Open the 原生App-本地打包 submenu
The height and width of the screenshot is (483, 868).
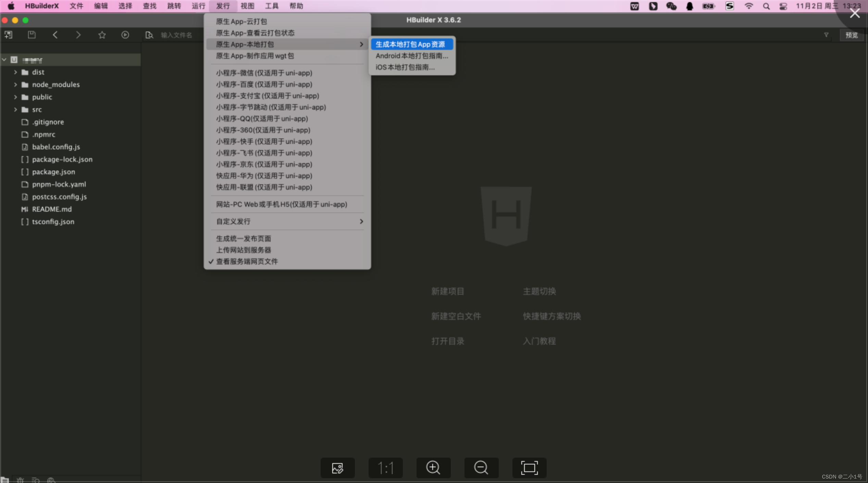tap(287, 44)
